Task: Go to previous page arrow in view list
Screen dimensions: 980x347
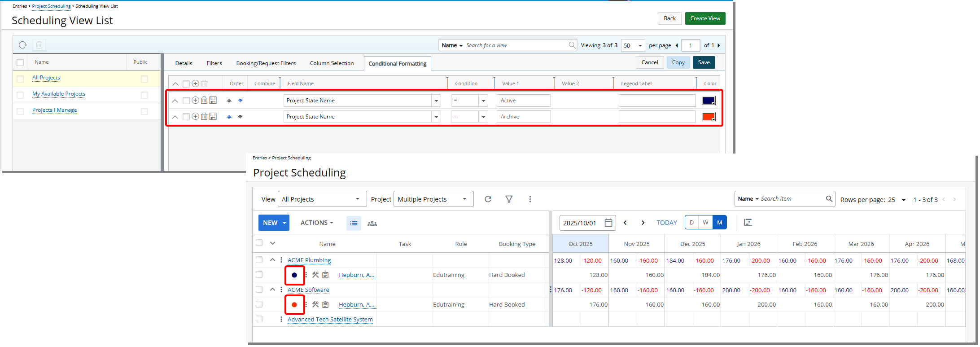Action: coord(677,45)
